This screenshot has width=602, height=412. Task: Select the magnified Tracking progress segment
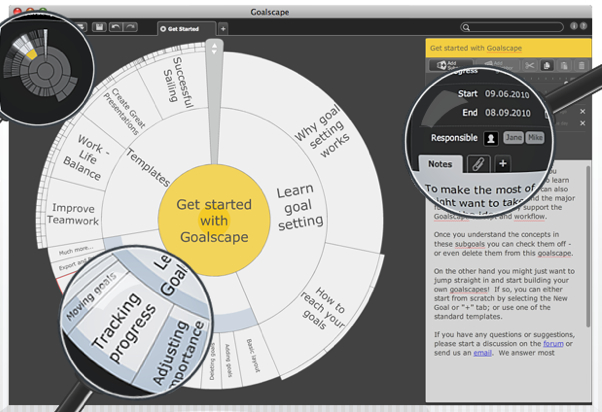pos(124,326)
